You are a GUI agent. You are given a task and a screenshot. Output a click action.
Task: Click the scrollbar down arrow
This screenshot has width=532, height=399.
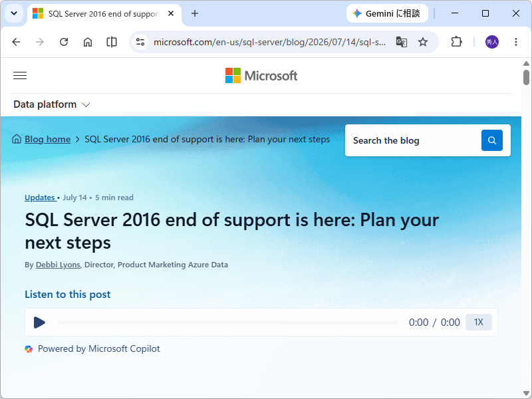point(526,394)
